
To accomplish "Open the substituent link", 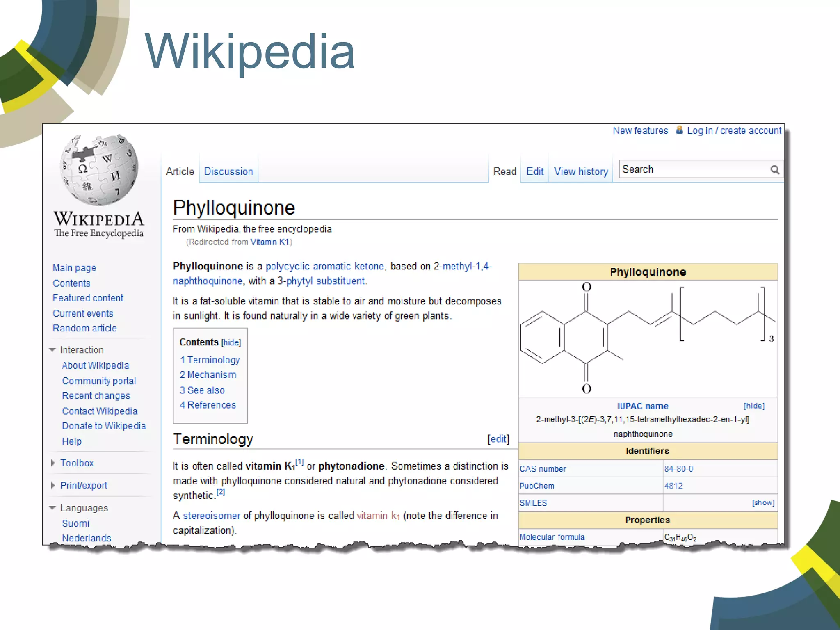I will click(x=340, y=281).
